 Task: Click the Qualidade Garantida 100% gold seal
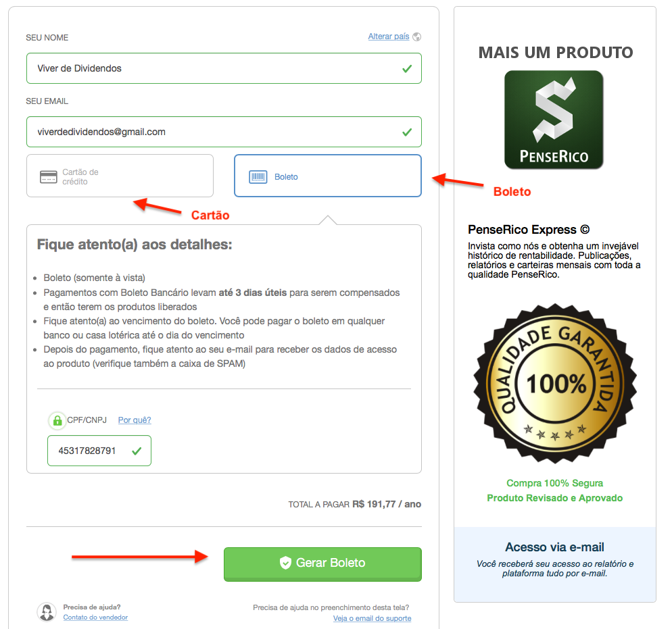click(x=555, y=384)
